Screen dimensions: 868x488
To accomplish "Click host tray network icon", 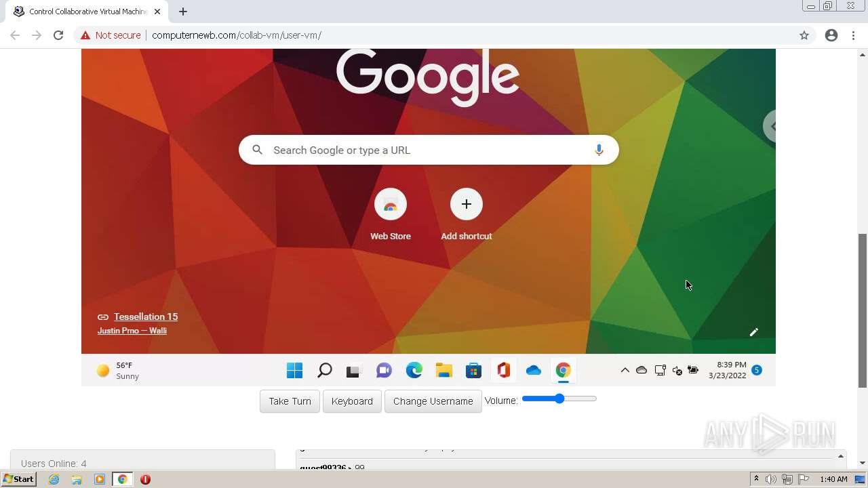I will (x=787, y=479).
